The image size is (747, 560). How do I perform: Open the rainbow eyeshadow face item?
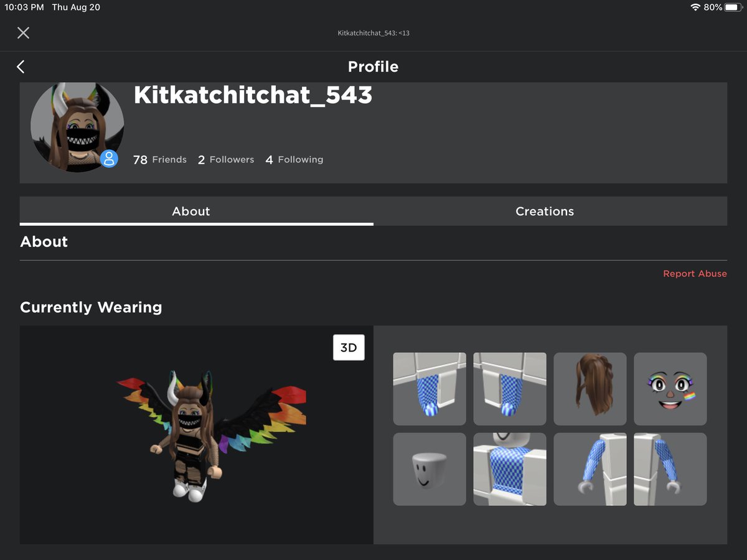[x=670, y=389]
